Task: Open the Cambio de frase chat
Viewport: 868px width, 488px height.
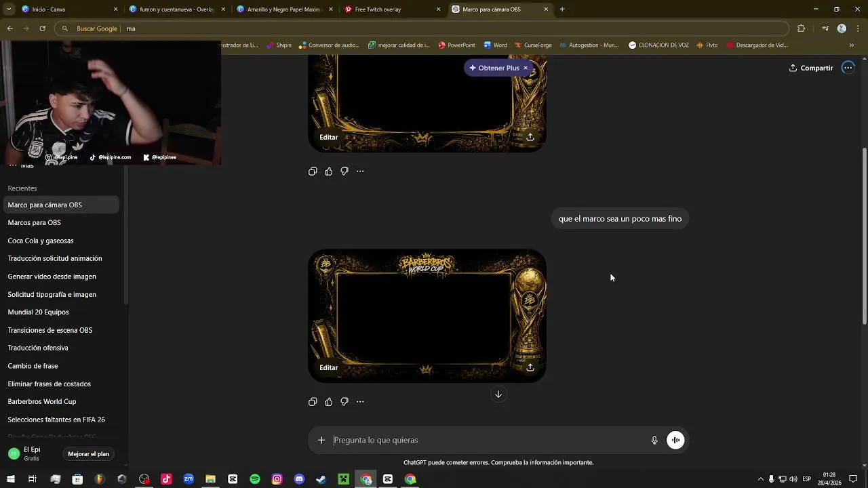Action: [x=60, y=366]
